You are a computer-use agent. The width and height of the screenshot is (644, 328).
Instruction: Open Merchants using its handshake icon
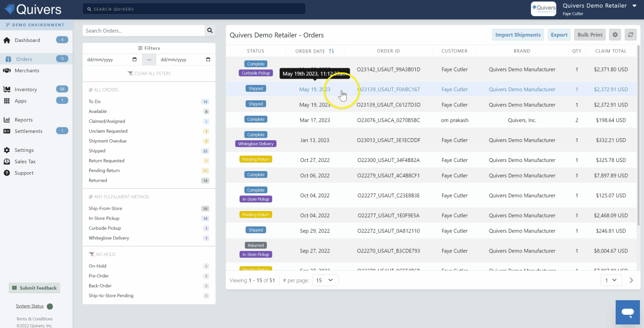point(7,70)
